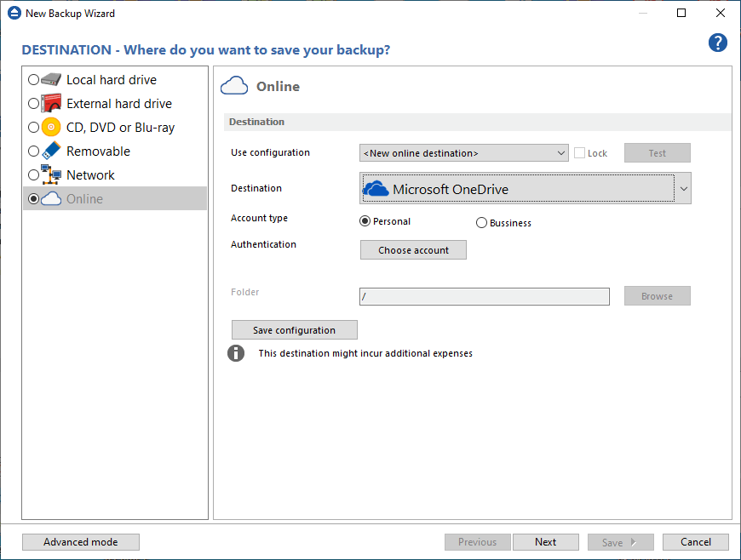This screenshot has width=741, height=560.
Task: Cancel the backup wizard
Action: point(696,542)
